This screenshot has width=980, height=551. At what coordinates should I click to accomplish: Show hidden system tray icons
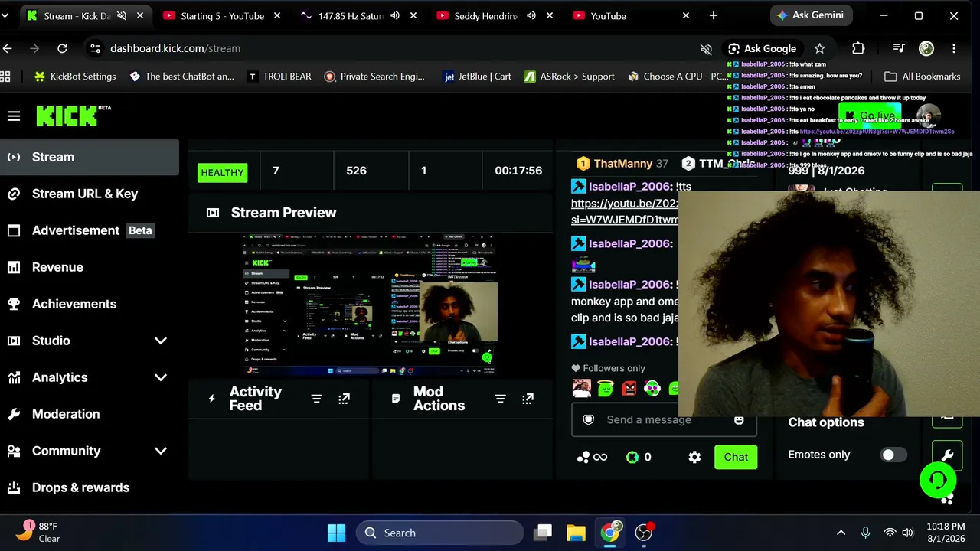(x=841, y=533)
